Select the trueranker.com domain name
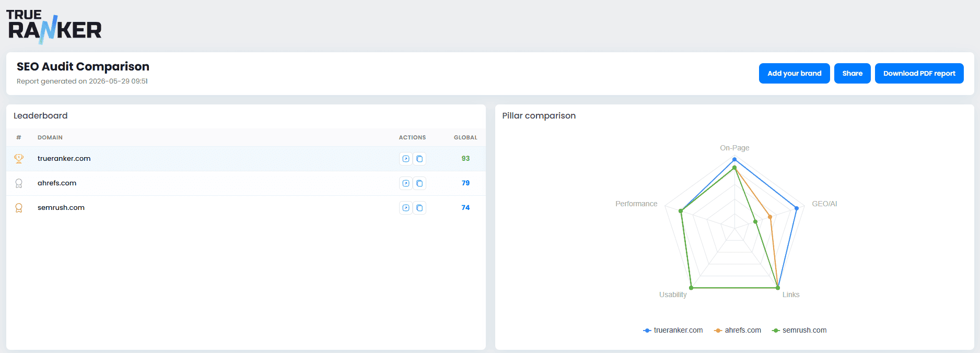This screenshot has width=980, height=353. pyautogui.click(x=64, y=159)
